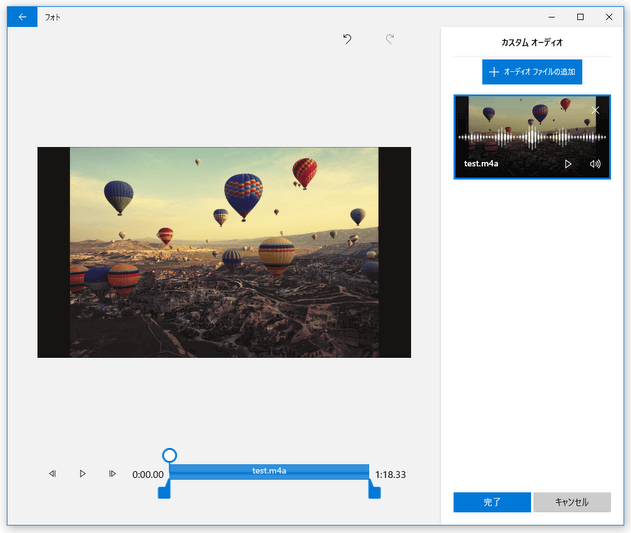Image resolution: width=631 pixels, height=533 pixels.
Task: Select the right trim handle of audio track
Action: (374, 490)
